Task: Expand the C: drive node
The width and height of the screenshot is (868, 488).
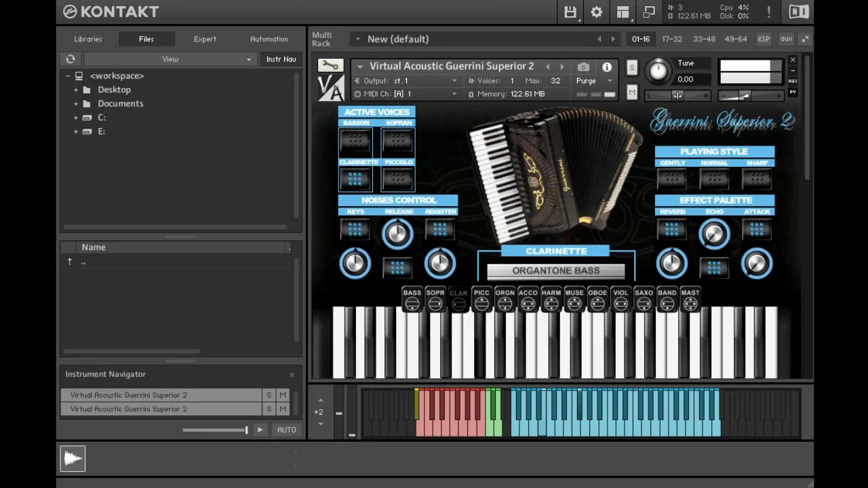Action: pos(76,118)
